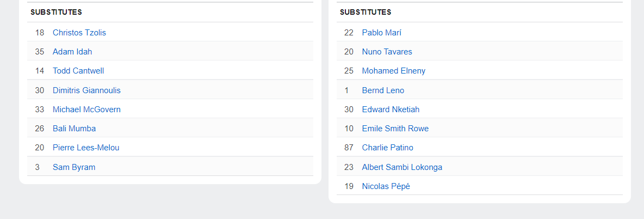View Bali Mumba player link
Image resolution: width=644 pixels, height=219 pixels.
pos(74,129)
